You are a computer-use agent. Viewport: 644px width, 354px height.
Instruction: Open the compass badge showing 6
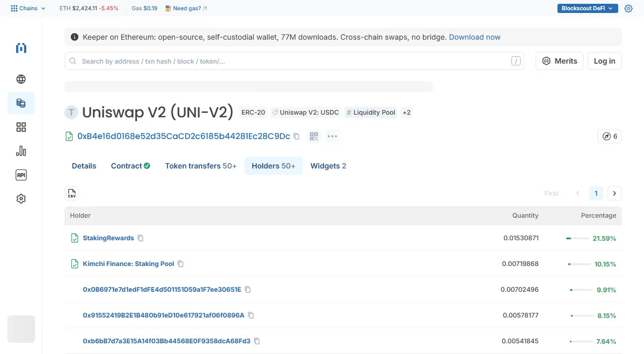point(610,136)
